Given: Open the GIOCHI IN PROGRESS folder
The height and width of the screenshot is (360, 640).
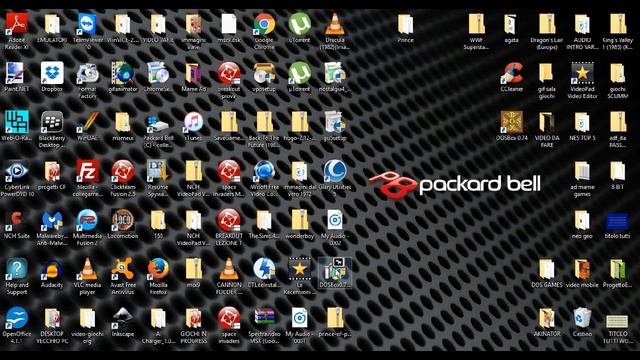Looking at the screenshot, I should [193, 318].
